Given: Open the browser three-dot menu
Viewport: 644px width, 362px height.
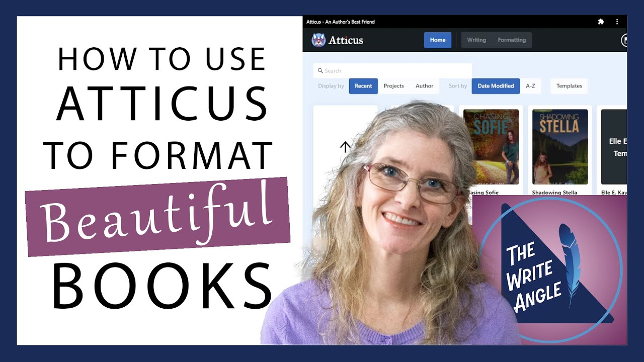Looking at the screenshot, I should point(617,22).
